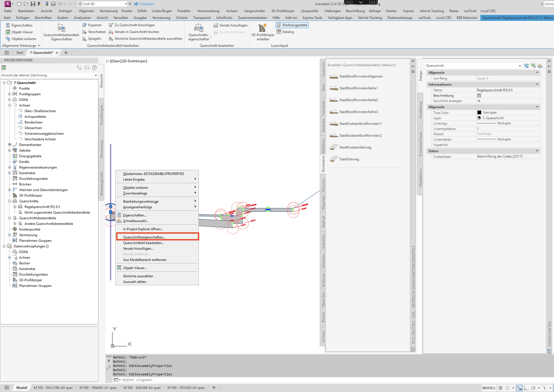Choose Versatz hinzufügen in the ribbon

(231, 25)
